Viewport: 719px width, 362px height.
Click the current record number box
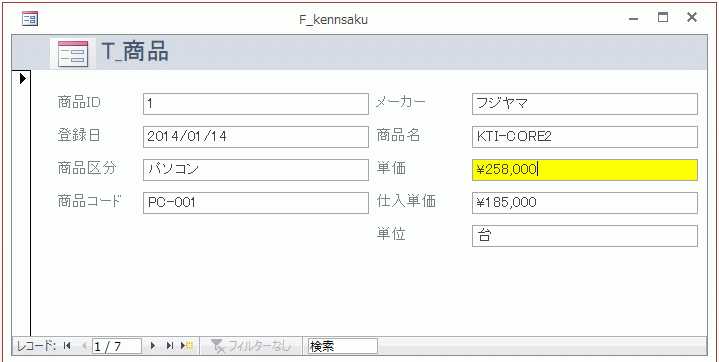116,346
